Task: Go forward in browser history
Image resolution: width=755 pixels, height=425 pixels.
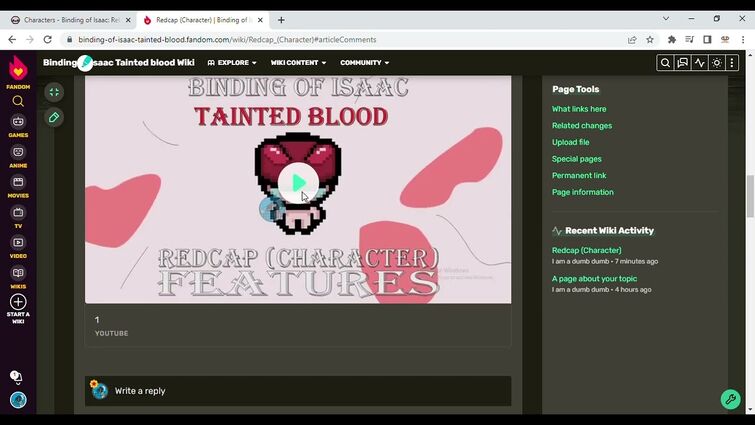Action: tap(30, 39)
